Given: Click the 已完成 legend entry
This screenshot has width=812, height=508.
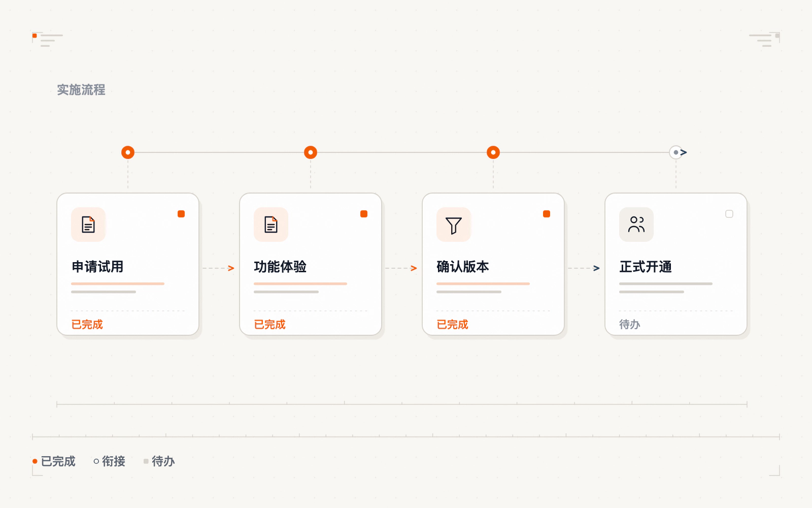Looking at the screenshot, I should pos(54,461).
